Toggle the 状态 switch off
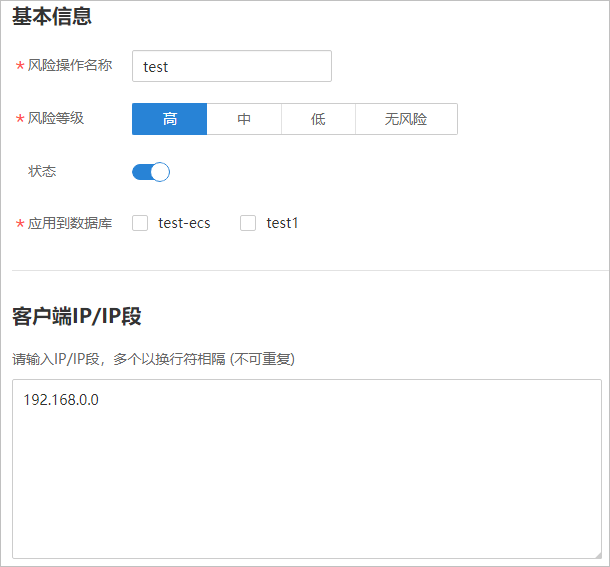 point(151,172)
